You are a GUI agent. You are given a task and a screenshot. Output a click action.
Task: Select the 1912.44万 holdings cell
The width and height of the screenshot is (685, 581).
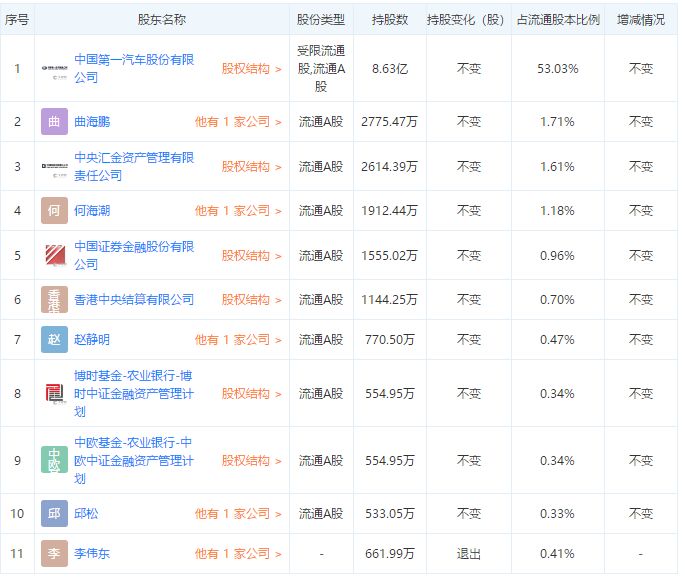click(x=390, y=211)
